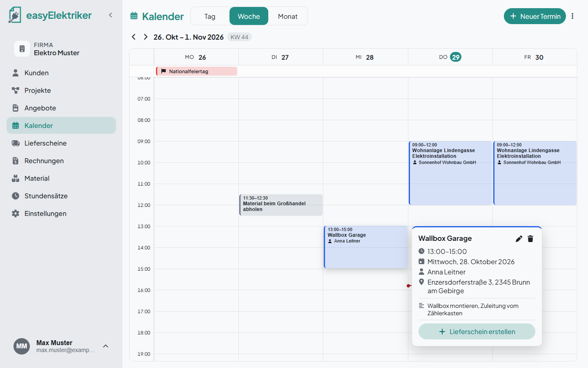Create a new appointment with Neuer Termin
This screenshot has width=588, height=368.
(535, 16)
